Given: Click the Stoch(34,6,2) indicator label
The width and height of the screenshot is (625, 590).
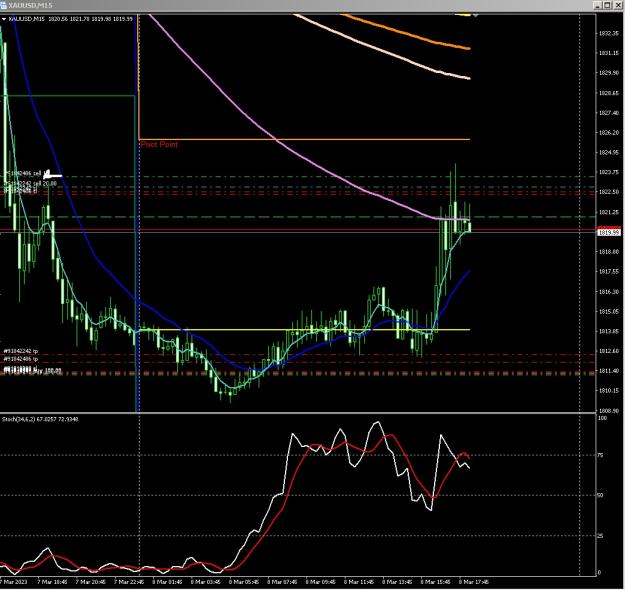Looking at the screenshot, I should 40,419.
